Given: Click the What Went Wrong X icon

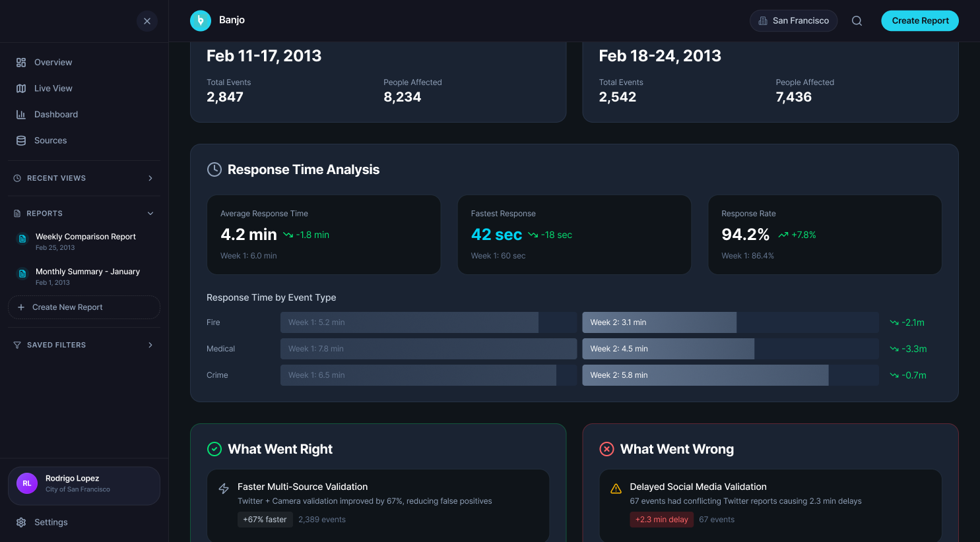Looking at the screenshot, I should 606,449.
